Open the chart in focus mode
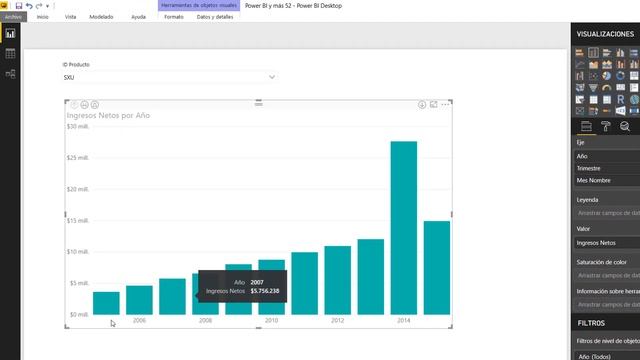 433,104
